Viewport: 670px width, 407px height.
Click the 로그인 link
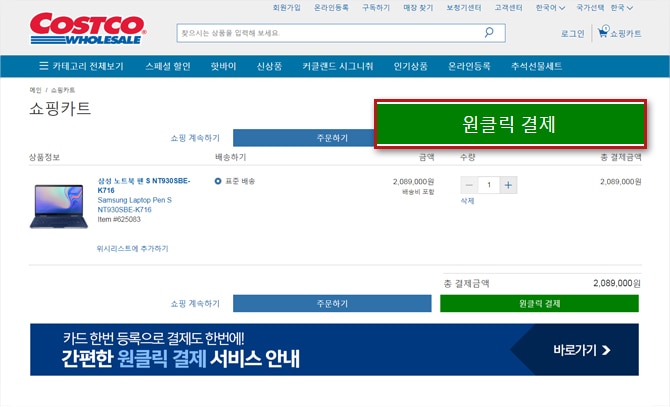click(573, 33)
